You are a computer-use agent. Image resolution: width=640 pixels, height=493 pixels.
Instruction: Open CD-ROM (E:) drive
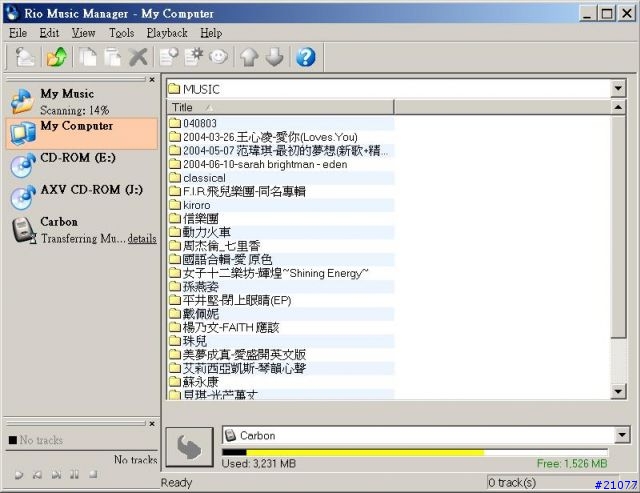(82, 165)
